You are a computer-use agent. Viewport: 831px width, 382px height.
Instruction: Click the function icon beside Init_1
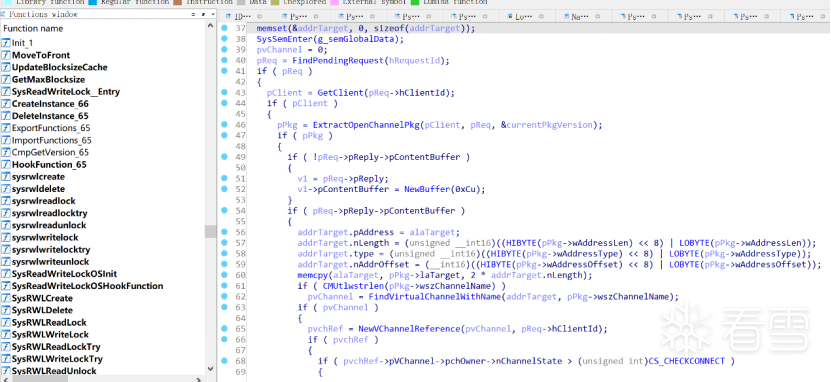coord(6,43)
